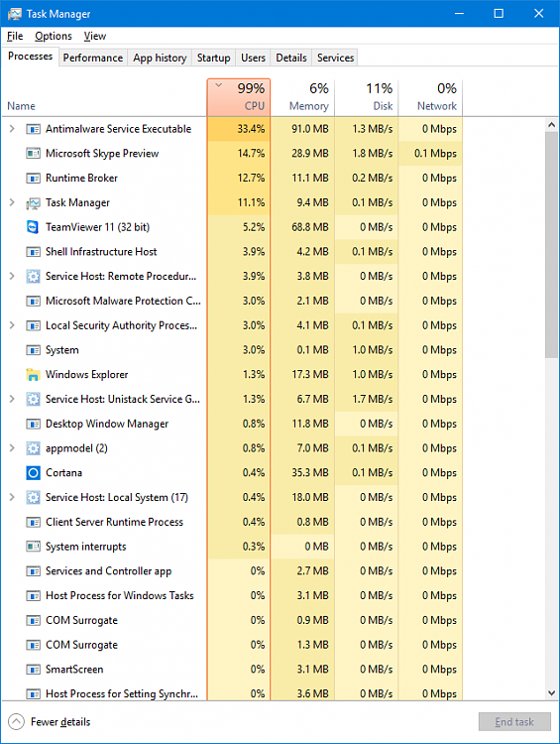The height and width of the screenshot is (744, 560).
Task: Sort by the Network column header
Action: point(430,97)
